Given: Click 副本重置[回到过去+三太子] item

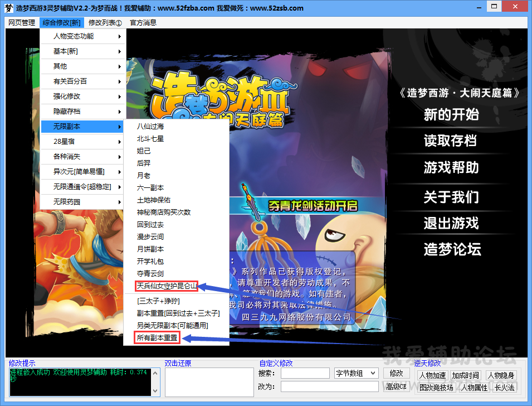Looking at the screenshot, I should tap(177, 313).
